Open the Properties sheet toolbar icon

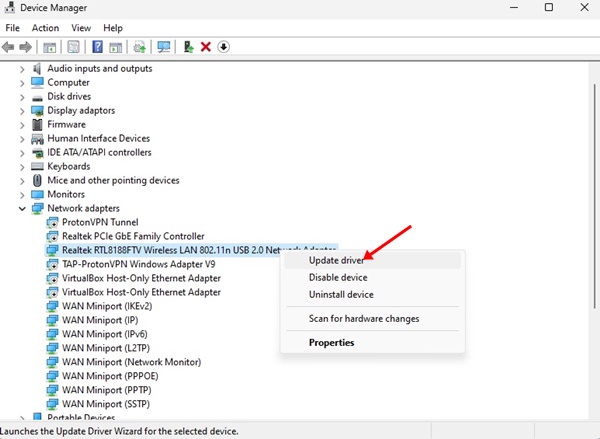(x=73, y=47)
